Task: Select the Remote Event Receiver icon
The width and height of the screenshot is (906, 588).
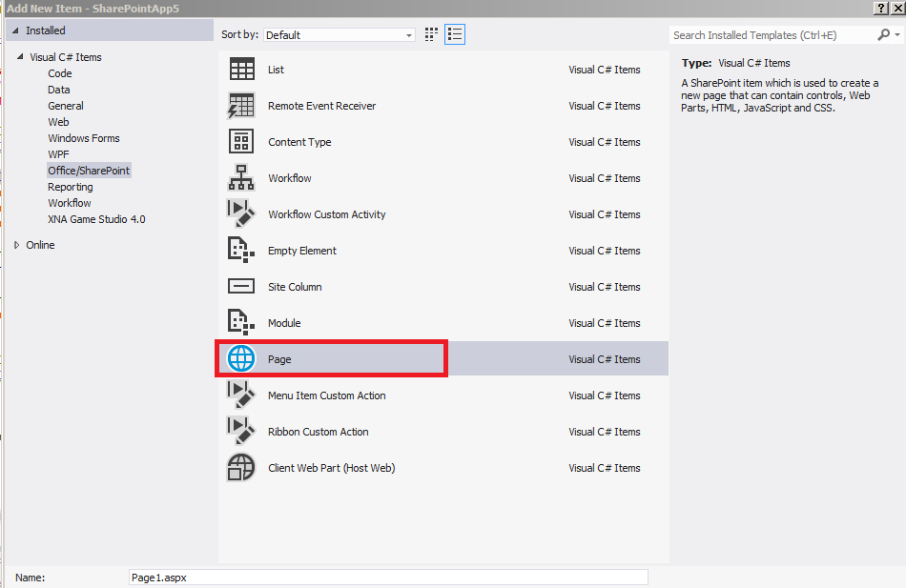Action: coord(241,106)
